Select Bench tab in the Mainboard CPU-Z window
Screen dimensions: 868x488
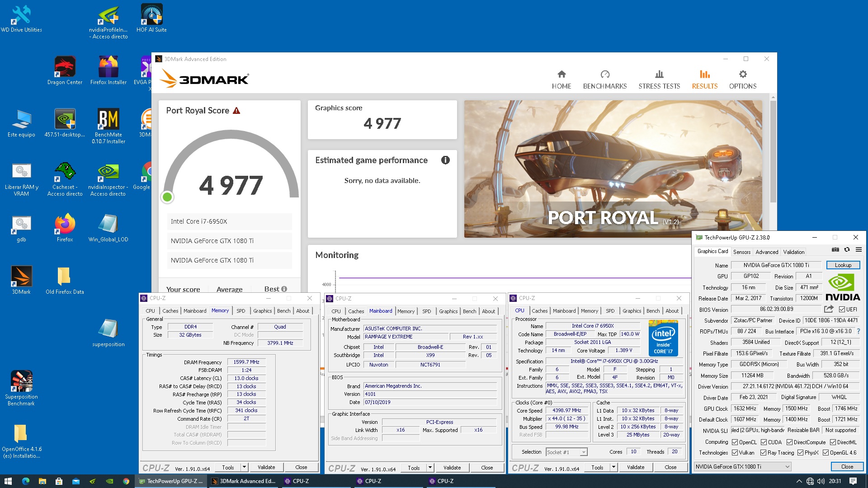(x=469, y=311)
